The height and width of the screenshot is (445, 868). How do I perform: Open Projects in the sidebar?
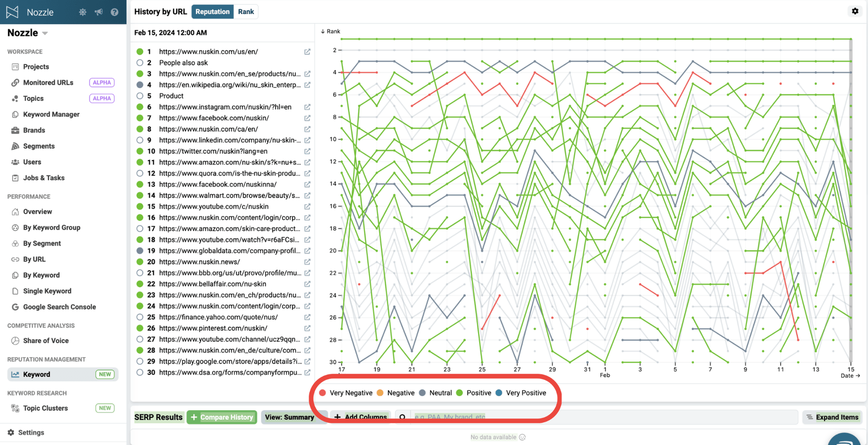(x=36, y=67)
